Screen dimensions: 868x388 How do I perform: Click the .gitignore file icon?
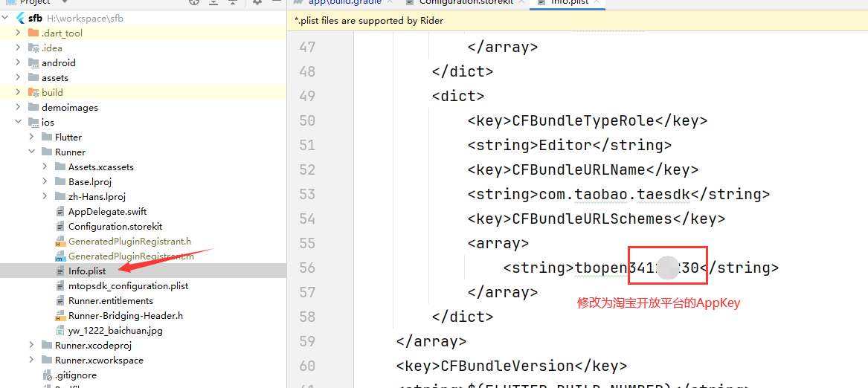coord(47,375)
